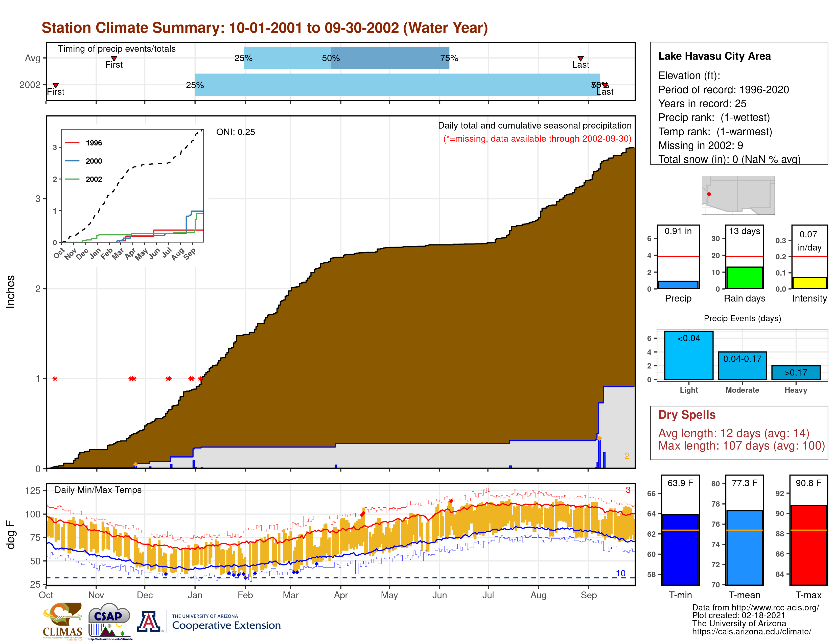Viewport: 834px width, 644px height.
Task: Click the '<0.04' Light events bar
Action: click(688, 355)
